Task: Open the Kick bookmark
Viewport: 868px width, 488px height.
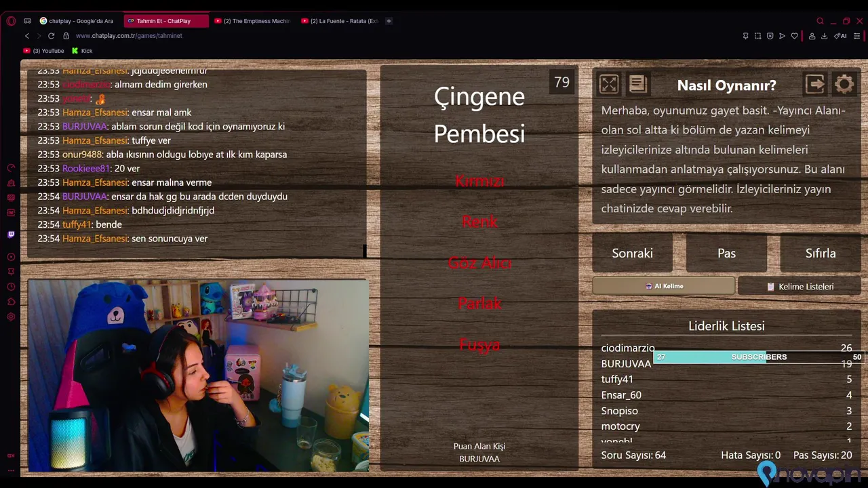Action: coord(82,51)
